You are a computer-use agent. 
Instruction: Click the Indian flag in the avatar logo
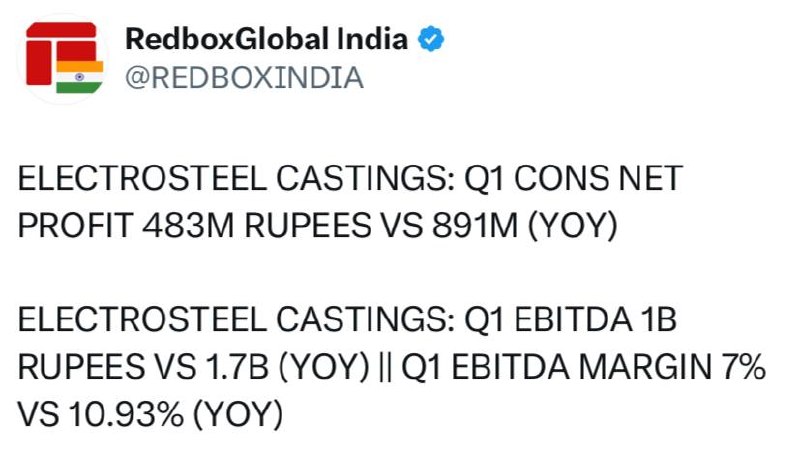80,77
